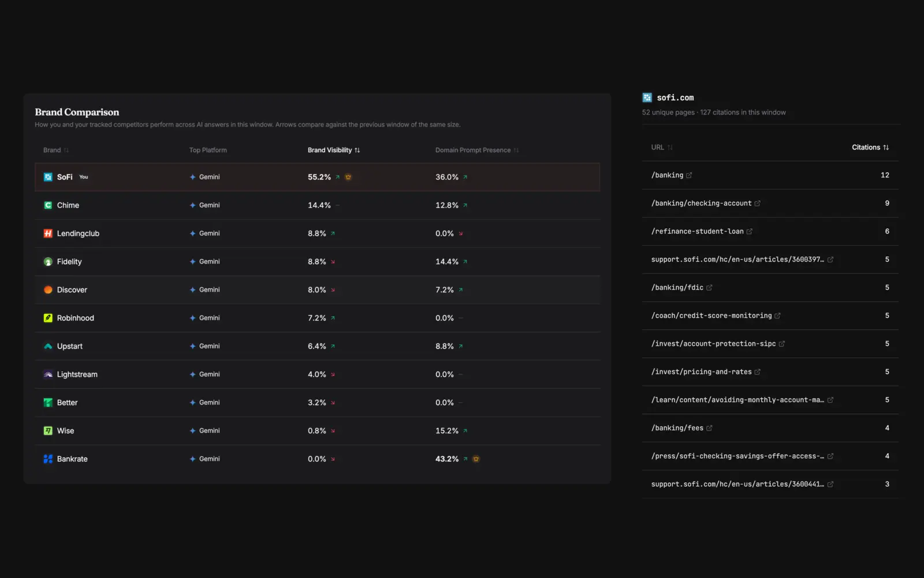Open external link icon for /banking/fees

(x=709, y=428)
